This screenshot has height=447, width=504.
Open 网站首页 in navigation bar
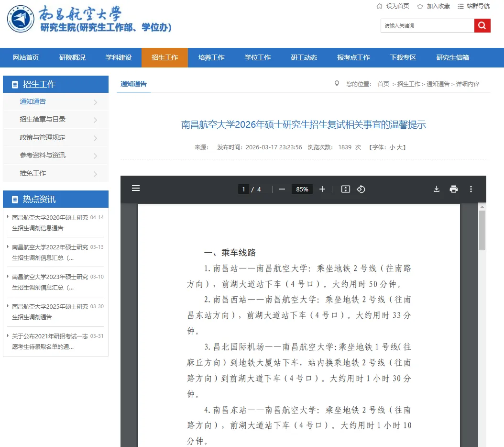tap(26, 57)
